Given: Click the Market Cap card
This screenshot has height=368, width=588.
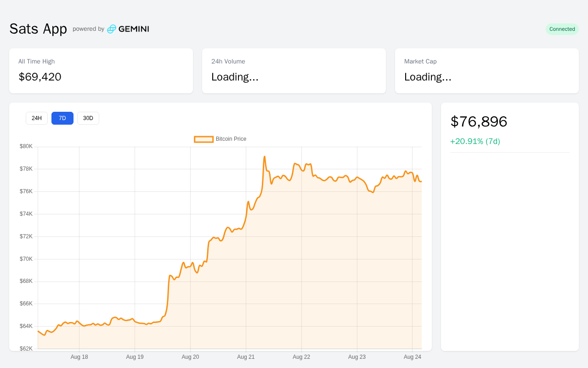Looking at the screenshot, I should [487, 71].
